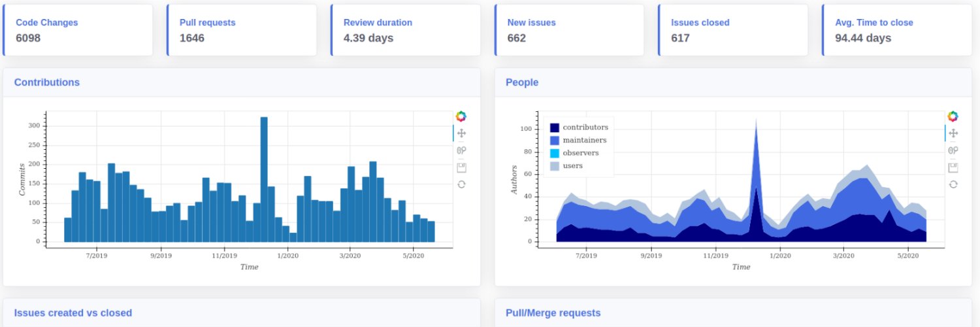Click the 250 tick on Commits axis

(35, 145)
